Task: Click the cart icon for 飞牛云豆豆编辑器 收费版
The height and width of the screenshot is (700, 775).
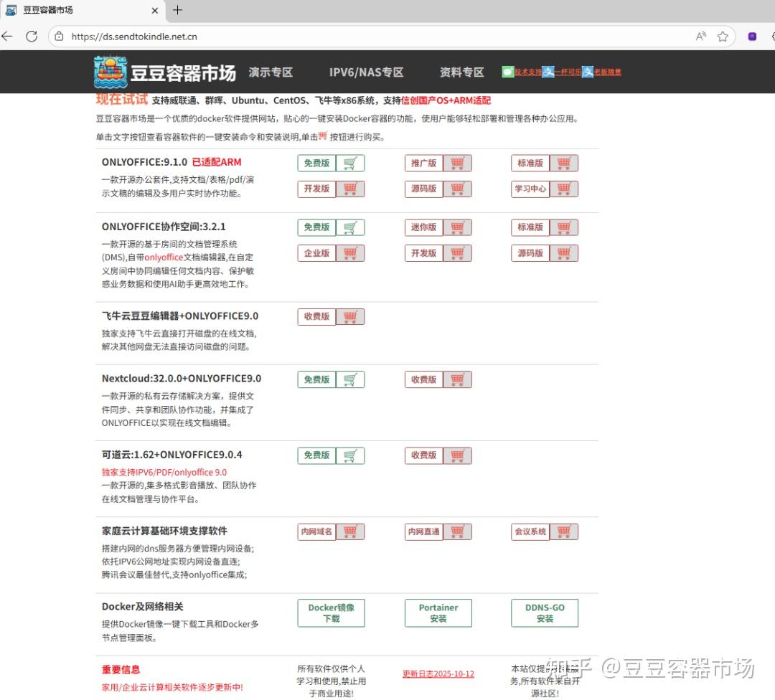Action: [x=350, y=317]
